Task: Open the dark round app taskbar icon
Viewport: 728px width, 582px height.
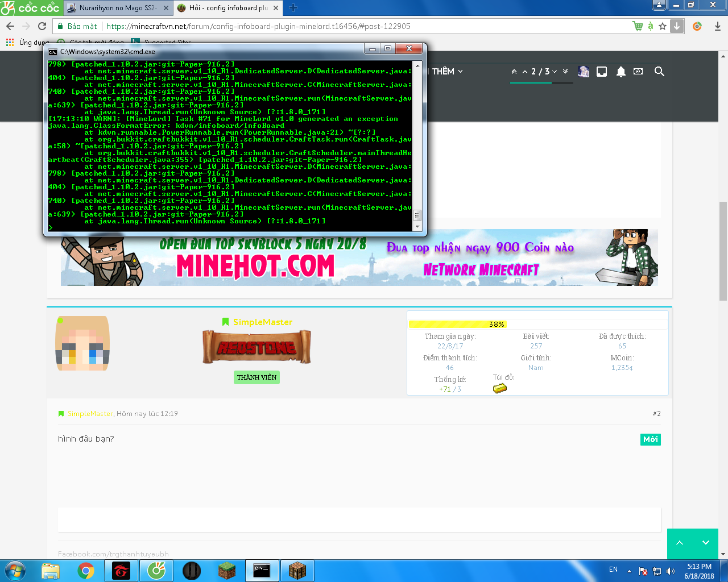Action: tap(192, 571)
